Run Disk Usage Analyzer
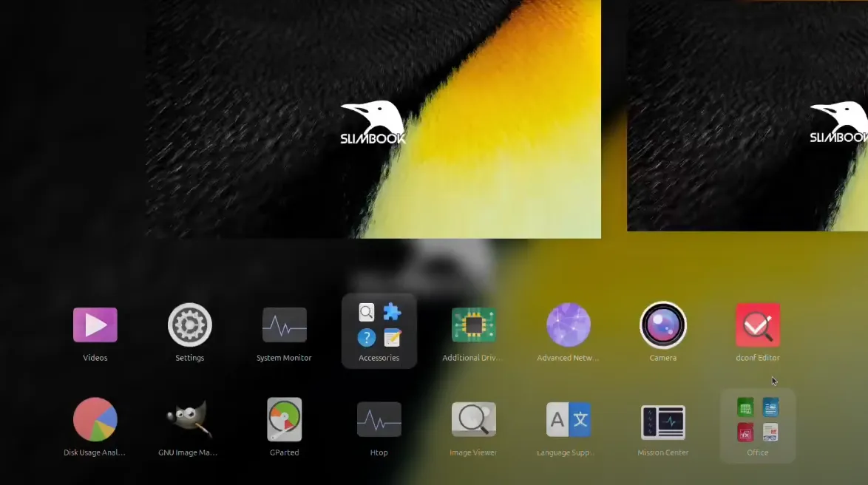The width and height of the screenshot is (868, 485). [95, 418]
